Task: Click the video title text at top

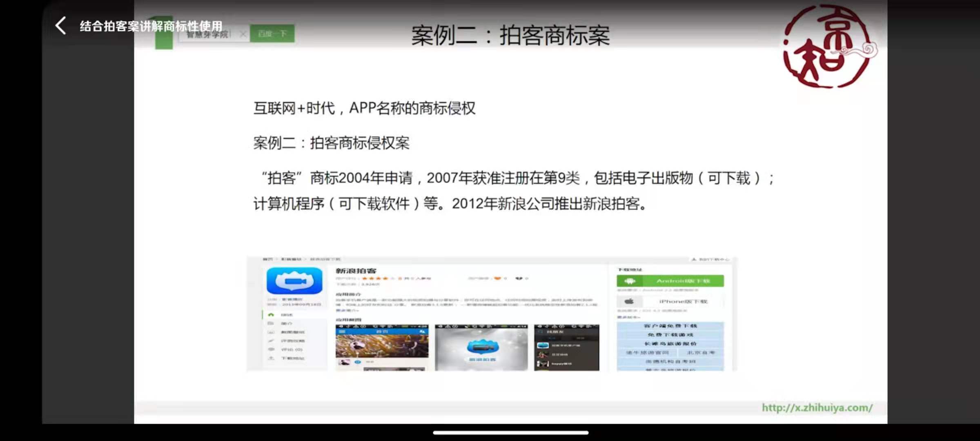Action: tap(151, 26)
